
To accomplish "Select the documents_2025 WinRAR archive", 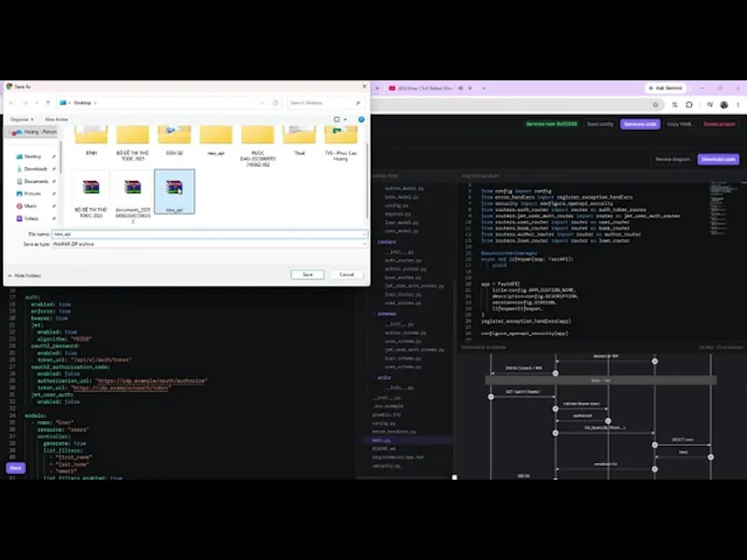I will point(133,195).
